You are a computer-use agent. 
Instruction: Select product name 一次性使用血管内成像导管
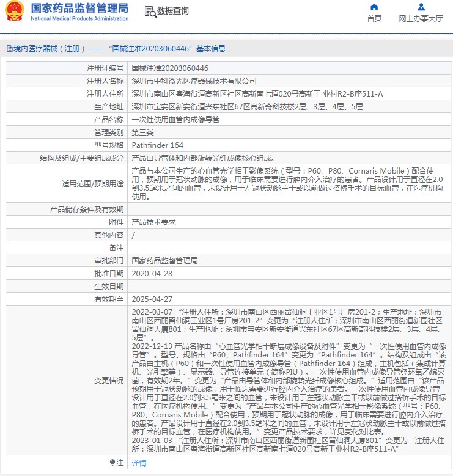point(175,120)
